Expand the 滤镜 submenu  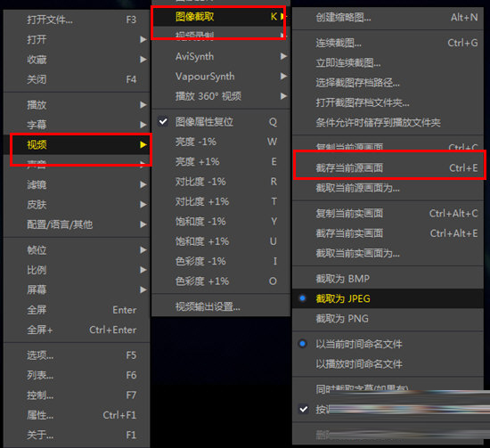(77, 184)
